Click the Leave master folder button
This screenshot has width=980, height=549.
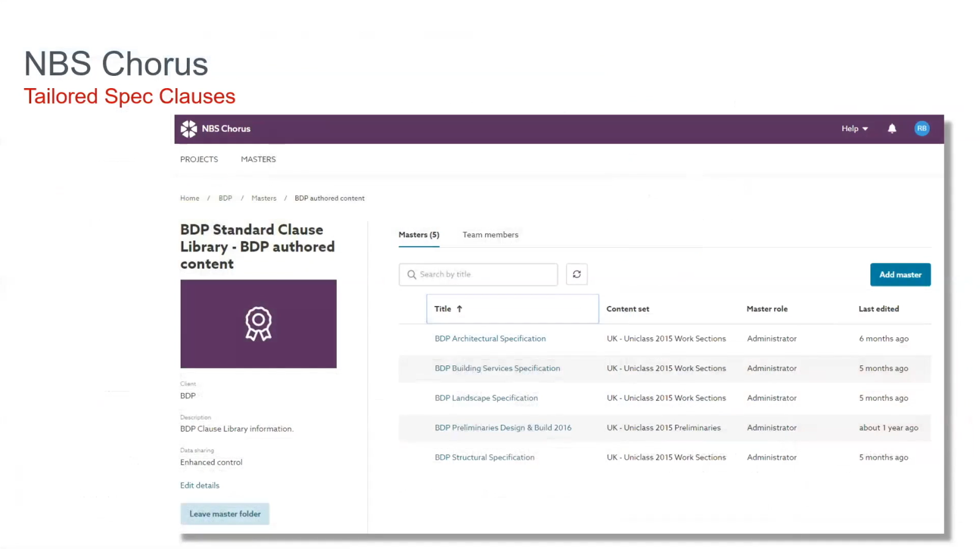225,514
